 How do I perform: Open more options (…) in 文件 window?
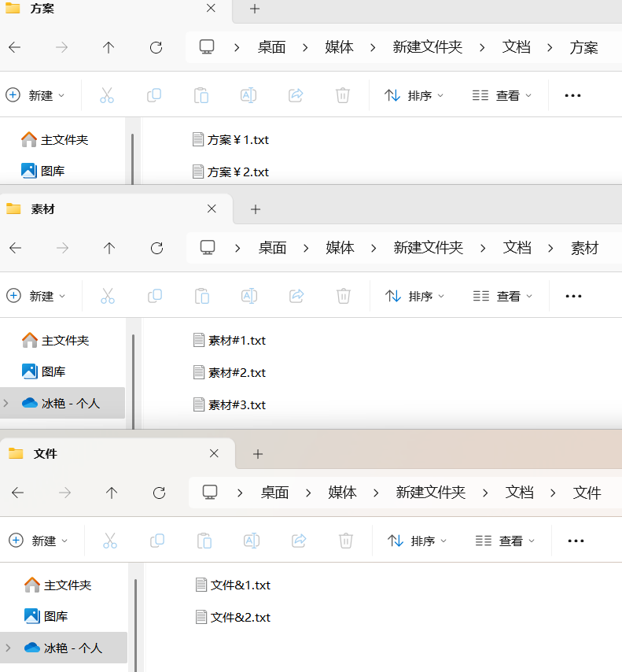576,541
